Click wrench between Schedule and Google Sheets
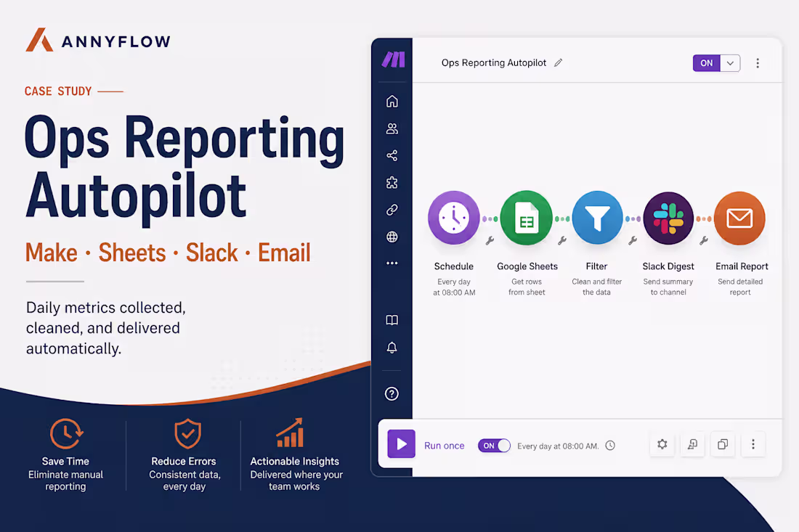The height and width of the screenshot is (532, 799). [x=490, y=241]
